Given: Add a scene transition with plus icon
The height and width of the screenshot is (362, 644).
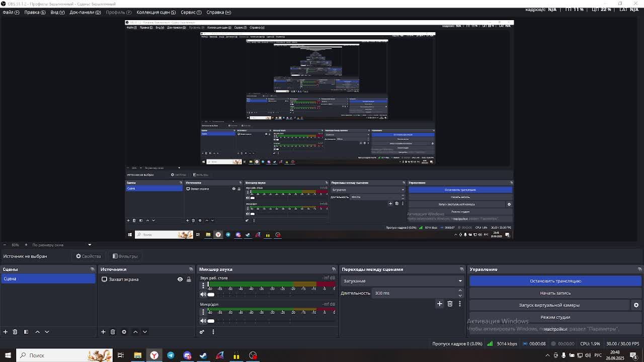Looking at the screenshot, I should (x=440, y=304).
